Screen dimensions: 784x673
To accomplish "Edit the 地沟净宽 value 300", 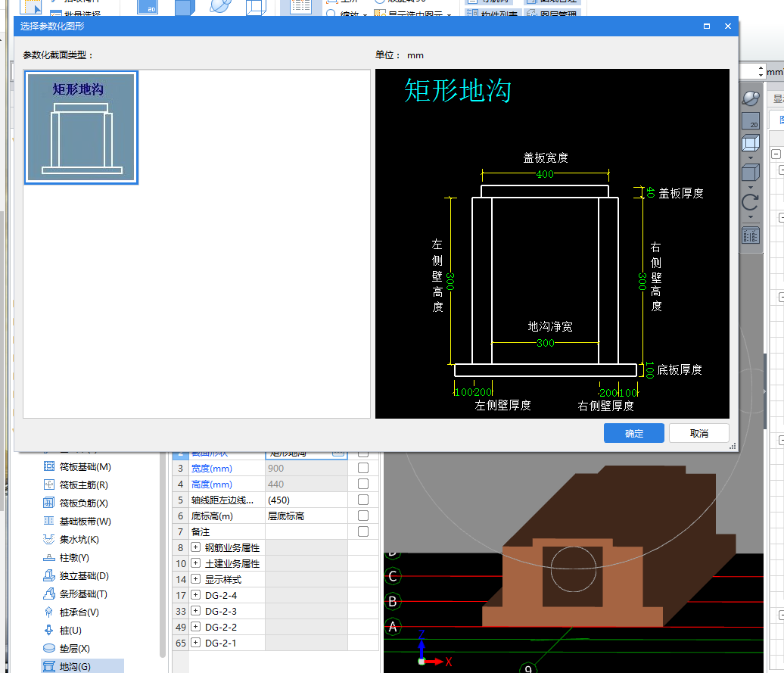I will (x=545, y=343).
